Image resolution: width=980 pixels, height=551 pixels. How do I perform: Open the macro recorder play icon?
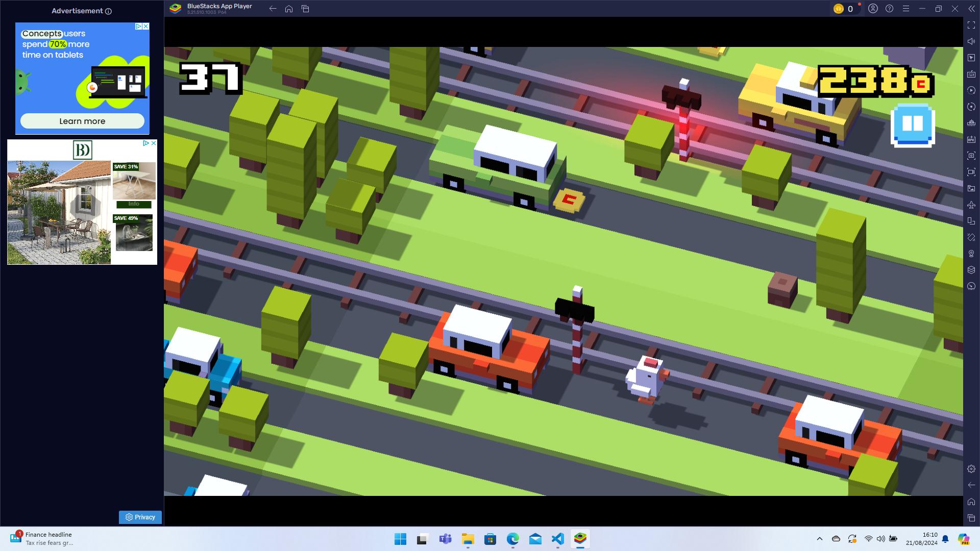(971, 90)
